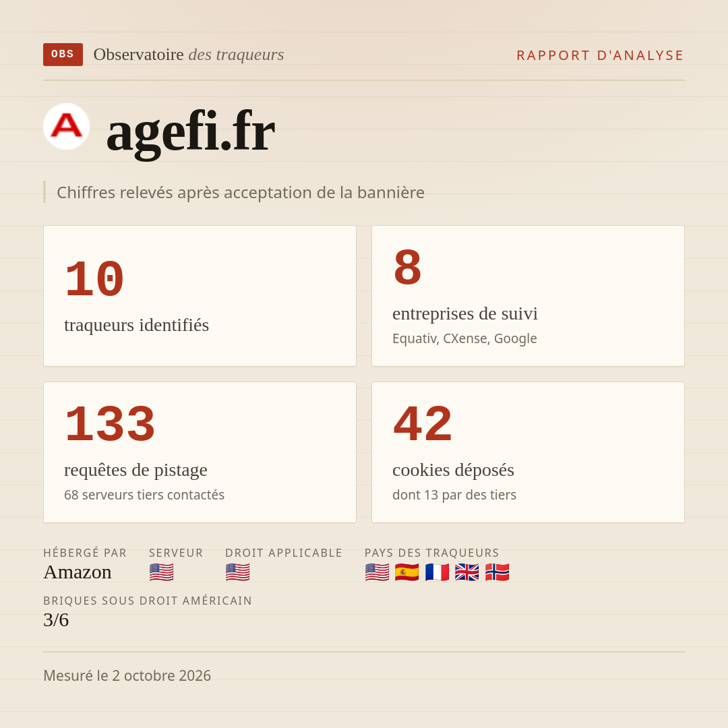Click the France flag in tracker countries
Image resolution: width=728 pixels, height=728 pixels.
coord(437,572)
